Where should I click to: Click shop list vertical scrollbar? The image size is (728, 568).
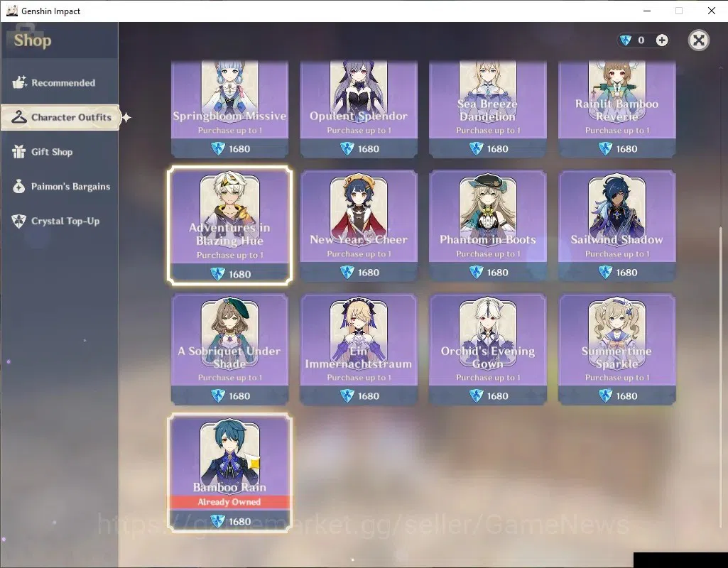[721, 376]
